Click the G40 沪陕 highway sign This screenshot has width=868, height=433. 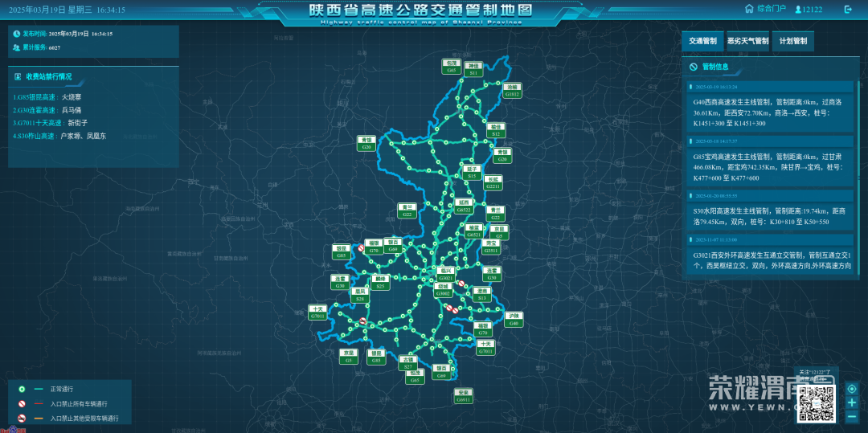(x=514, y=319)
